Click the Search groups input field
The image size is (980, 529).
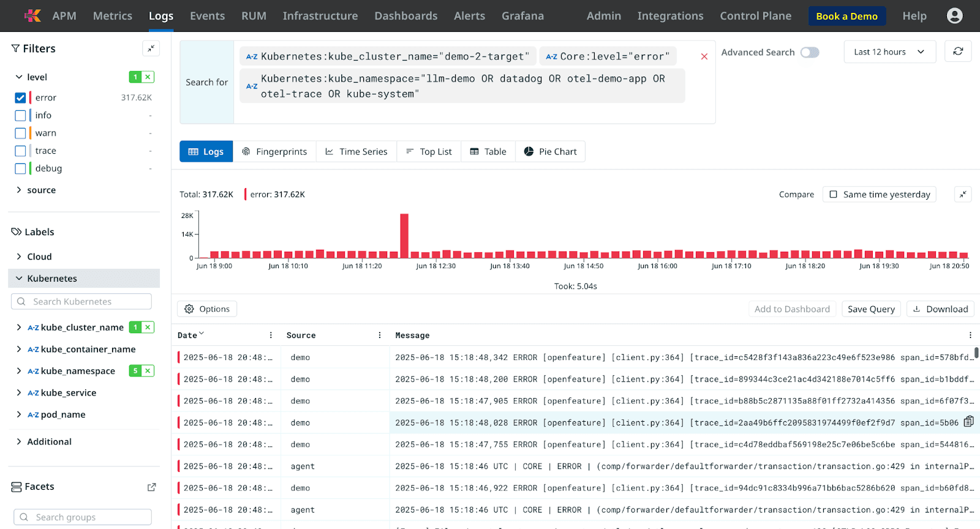click(83, 517)
